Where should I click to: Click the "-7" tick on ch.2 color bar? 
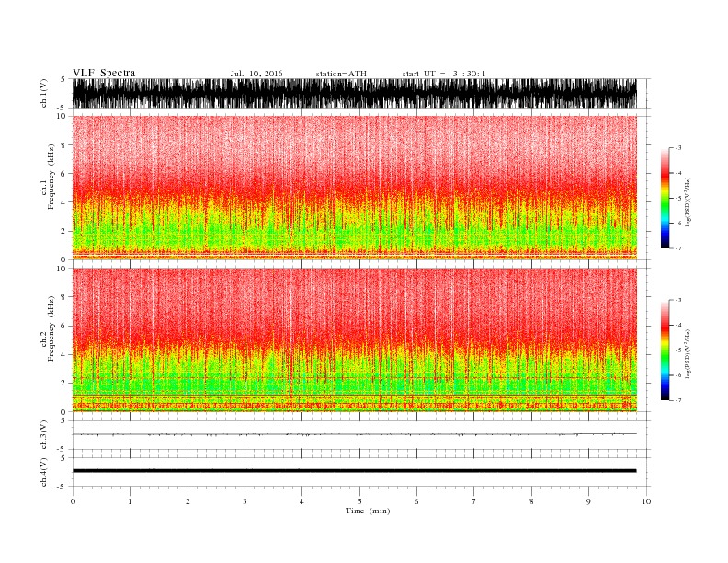coord(677,400)
